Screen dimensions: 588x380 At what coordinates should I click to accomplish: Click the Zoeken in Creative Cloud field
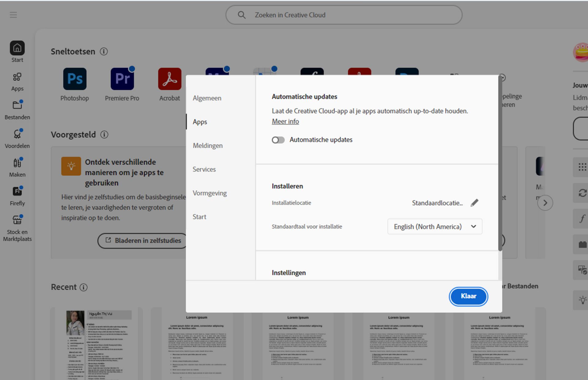pos(344,15)
